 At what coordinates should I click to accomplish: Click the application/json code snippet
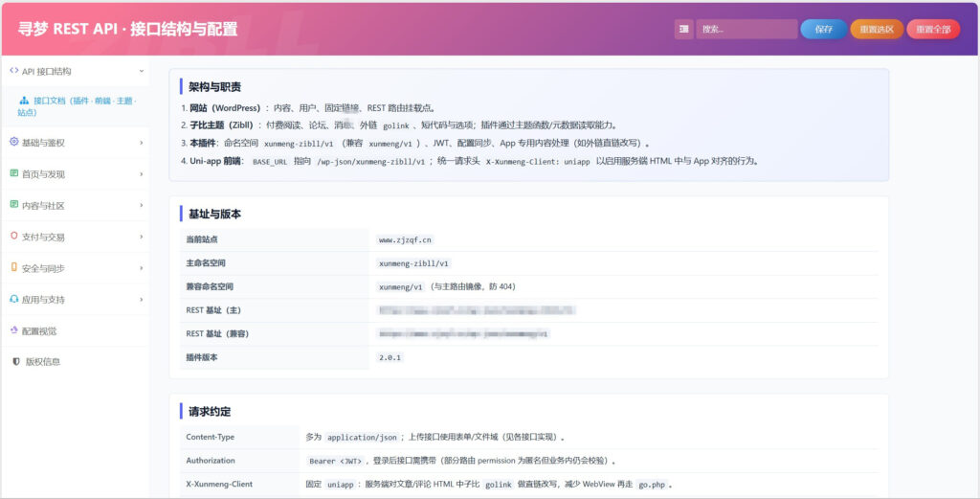[362, 437]
